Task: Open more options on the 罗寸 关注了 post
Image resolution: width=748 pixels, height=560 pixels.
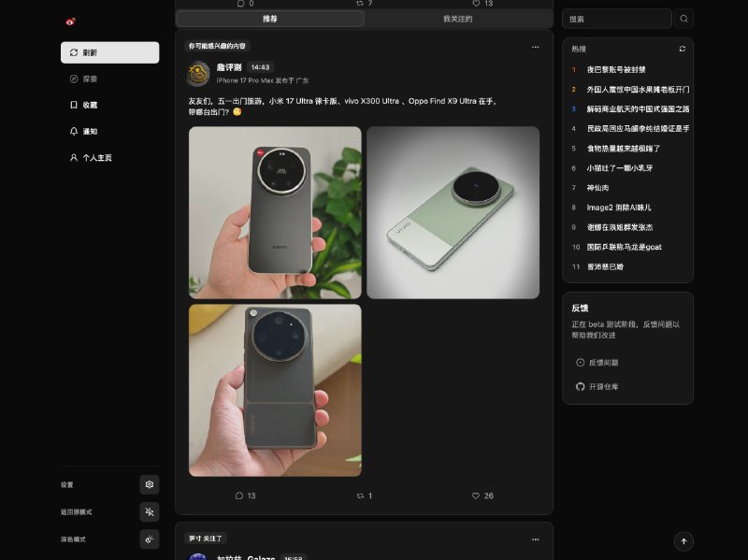Action: [535, 539]
